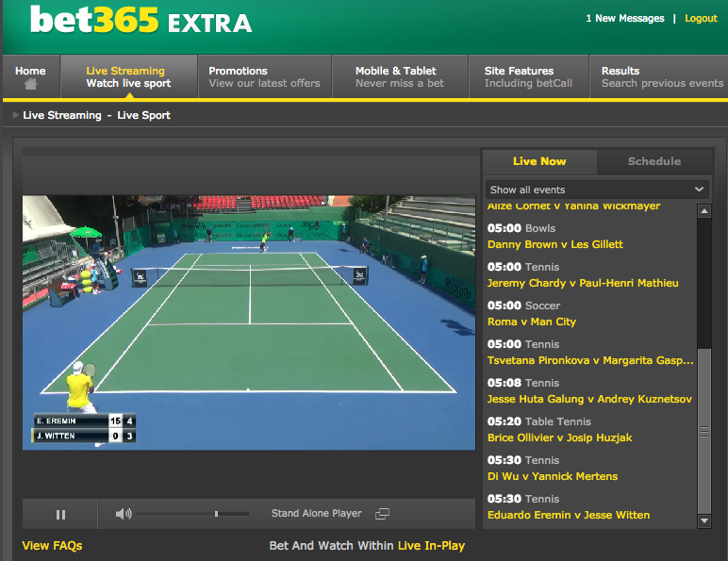Open the Site Features menu item

coord(528,77)
